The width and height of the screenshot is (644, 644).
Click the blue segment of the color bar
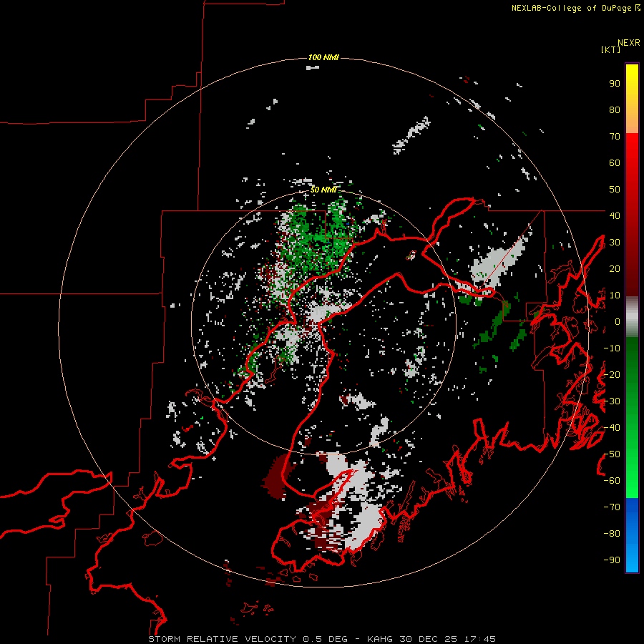(x=632, y=534)
